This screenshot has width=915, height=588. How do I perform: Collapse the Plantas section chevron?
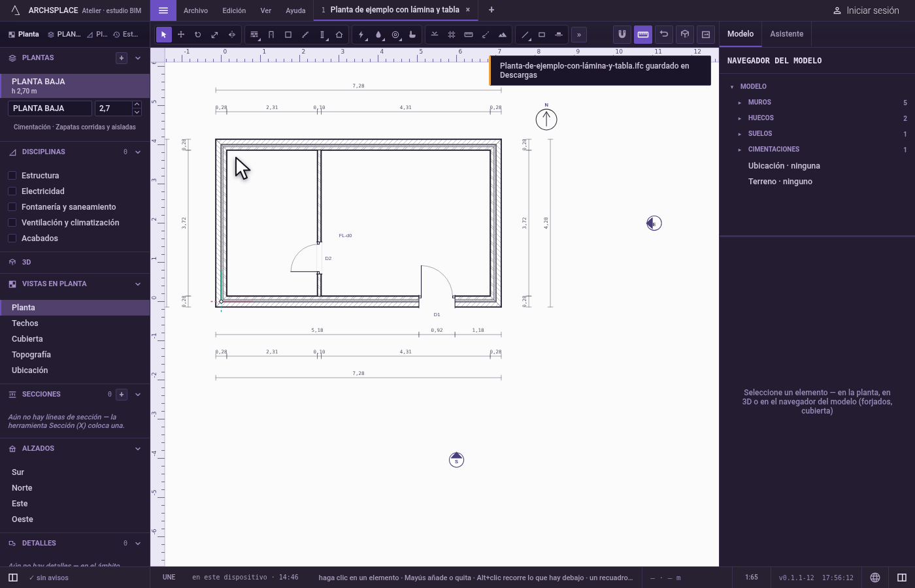pyautogui.click(x=138, y=58)
